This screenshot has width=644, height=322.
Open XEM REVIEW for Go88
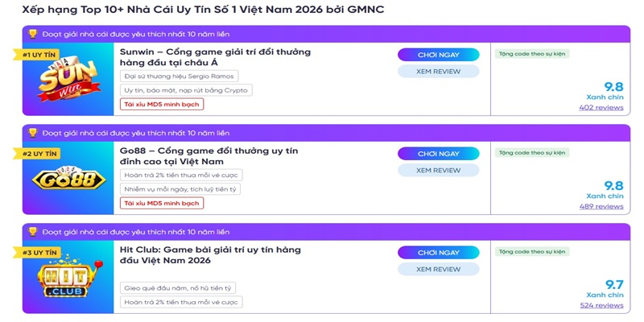(438, 171)
